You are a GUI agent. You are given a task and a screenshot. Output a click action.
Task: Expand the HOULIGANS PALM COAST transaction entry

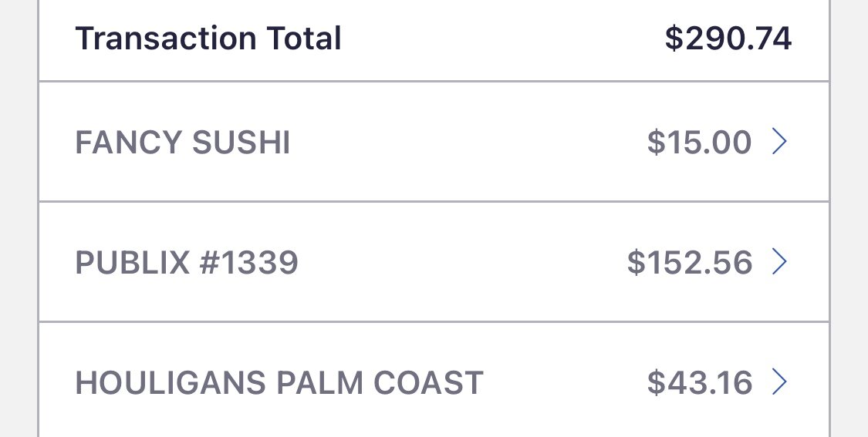pyautogui.click(x=434, y=380)
